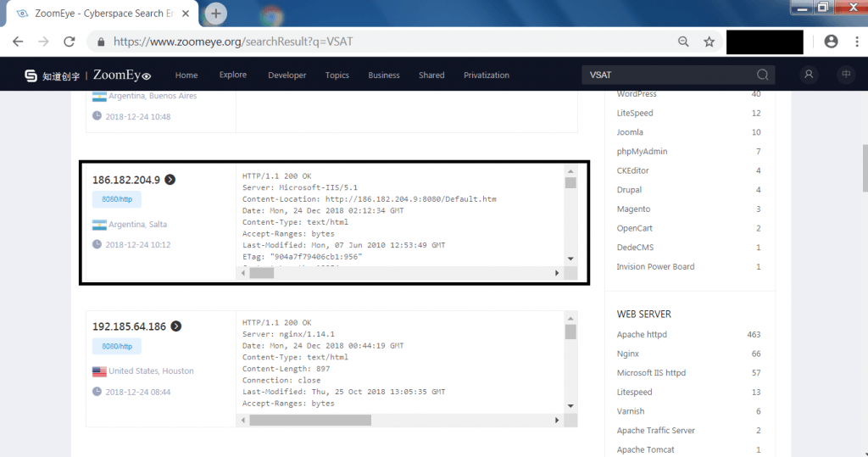868x457 pixels.
Task: Click 8080/http tag under 186.182.204.9
Action: click(x=117, y=199)
